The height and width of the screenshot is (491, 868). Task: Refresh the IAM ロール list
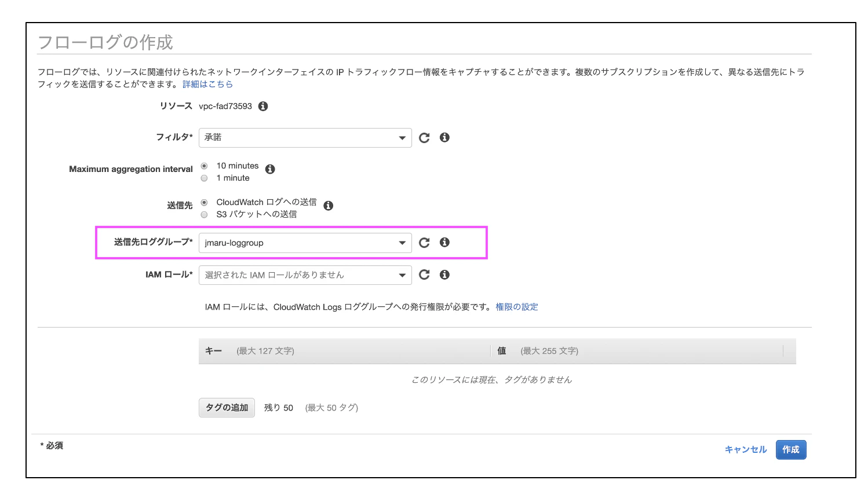pos(424,275)
